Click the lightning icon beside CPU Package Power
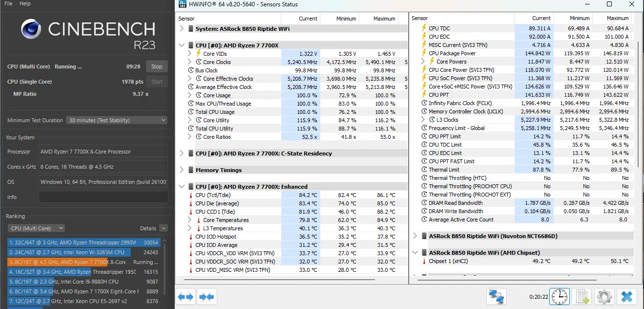Viewport: 644px width, 309px height. (x=424, y=53)
